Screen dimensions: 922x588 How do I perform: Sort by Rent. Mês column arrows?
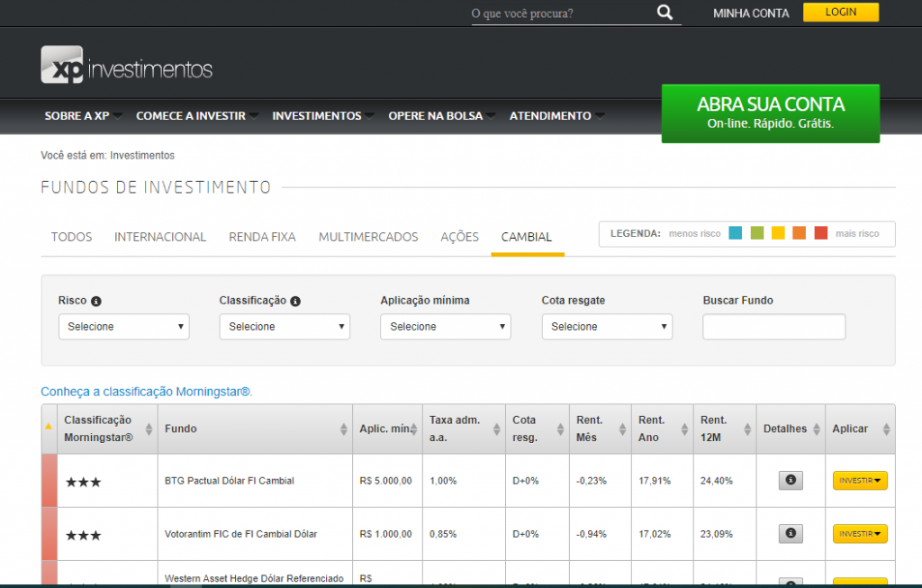click(622, 430)
